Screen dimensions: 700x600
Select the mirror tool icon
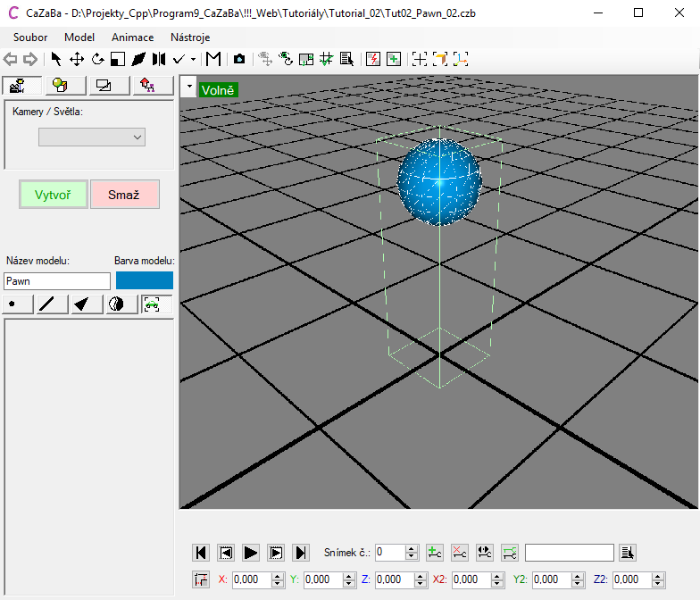158,59
